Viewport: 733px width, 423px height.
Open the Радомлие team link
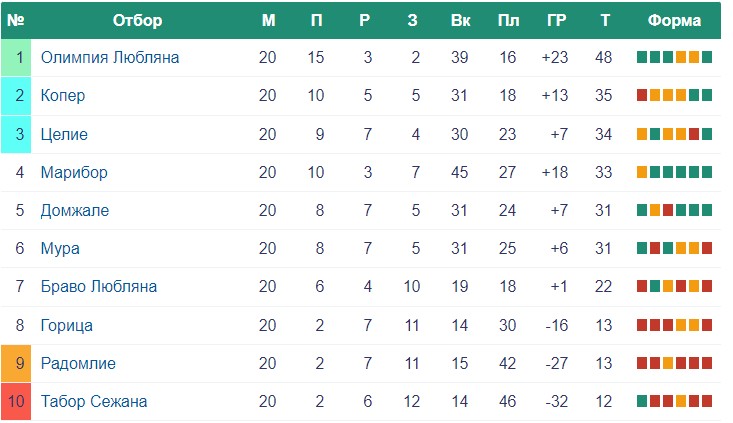pyautogui.click(x=78, y=363)
